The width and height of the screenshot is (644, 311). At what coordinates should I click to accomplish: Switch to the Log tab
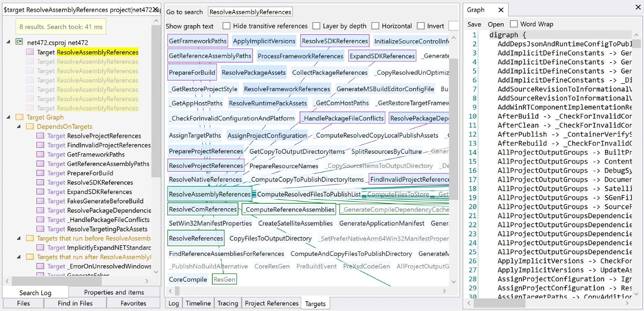(174, 303)
